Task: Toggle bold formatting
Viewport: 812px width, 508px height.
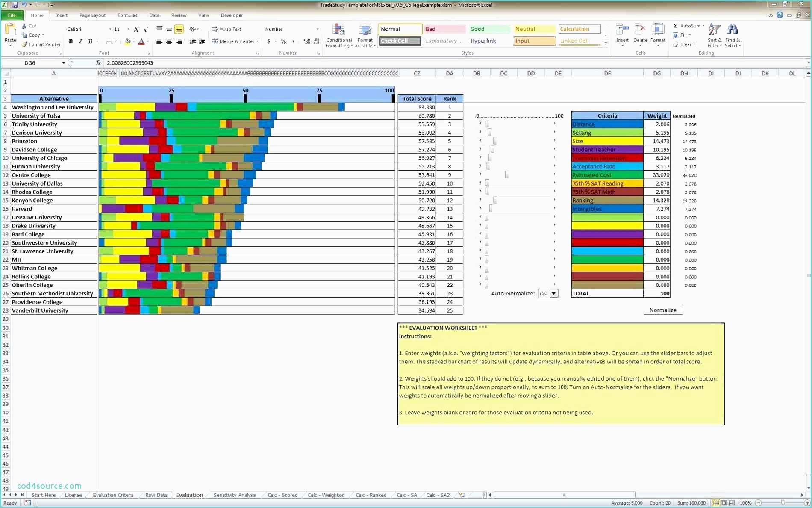Action: pyautogui.click(x=71, y=41)
